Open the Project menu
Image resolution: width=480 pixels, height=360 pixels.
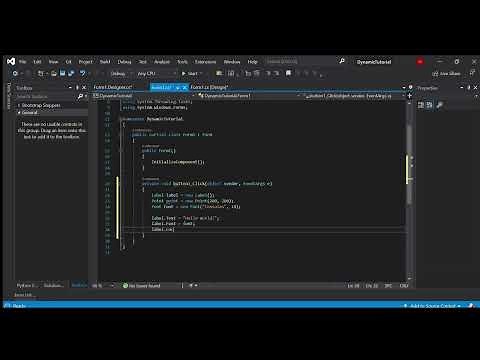[x=85, y=62]
